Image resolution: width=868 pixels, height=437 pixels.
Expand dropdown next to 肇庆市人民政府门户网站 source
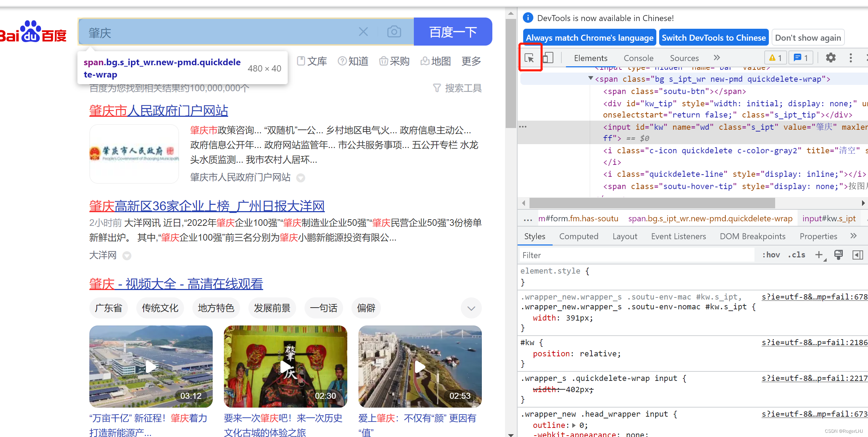coord(300,178)
